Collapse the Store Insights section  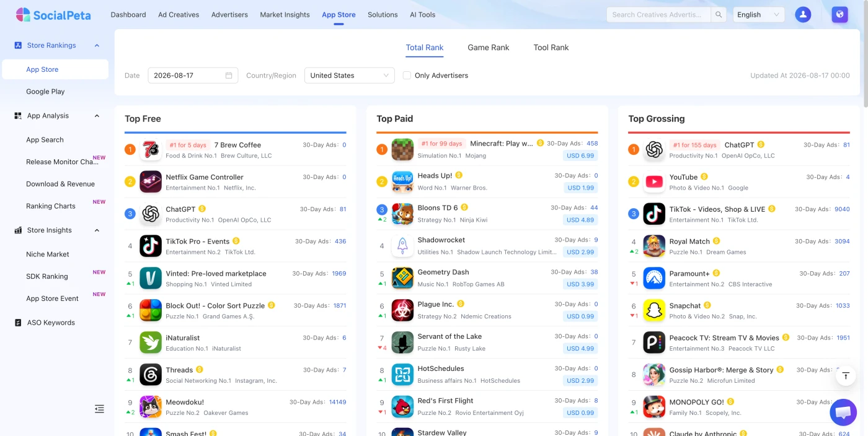[x=97, y=230]
